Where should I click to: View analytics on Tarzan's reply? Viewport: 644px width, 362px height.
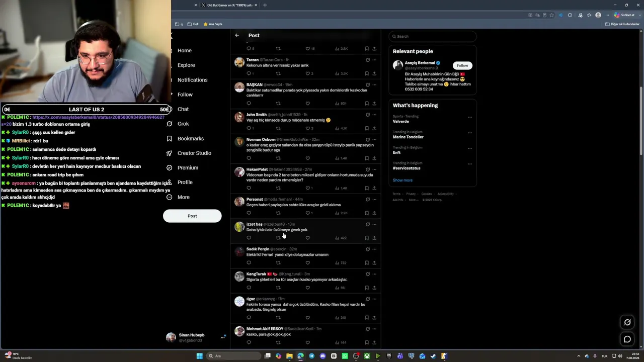[341, 73]
